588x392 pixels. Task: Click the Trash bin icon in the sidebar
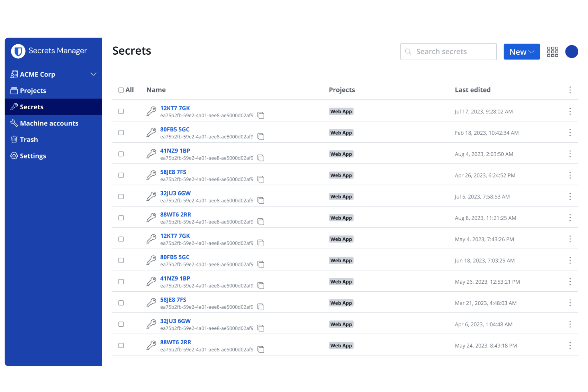[14, 139]
